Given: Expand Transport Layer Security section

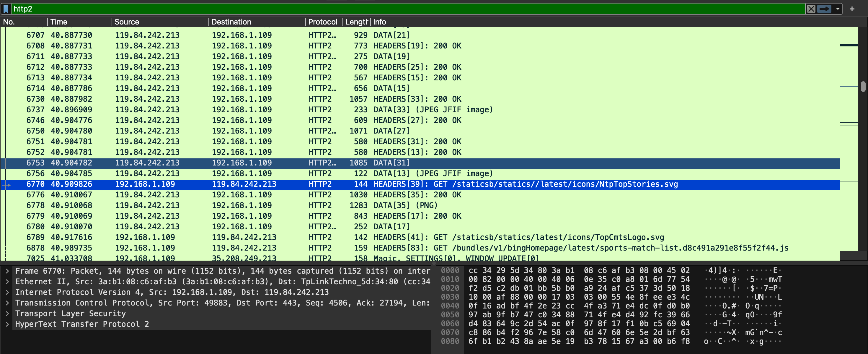Looking at the screenshot, I should 7,314.
